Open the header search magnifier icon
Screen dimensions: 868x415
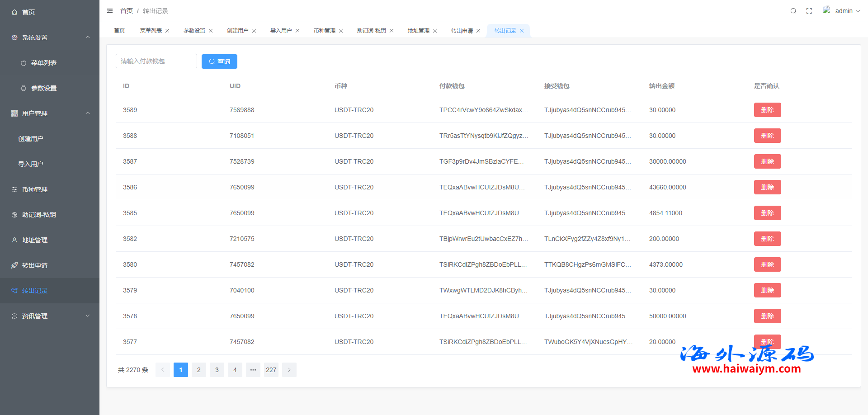(x=793, y=11)
